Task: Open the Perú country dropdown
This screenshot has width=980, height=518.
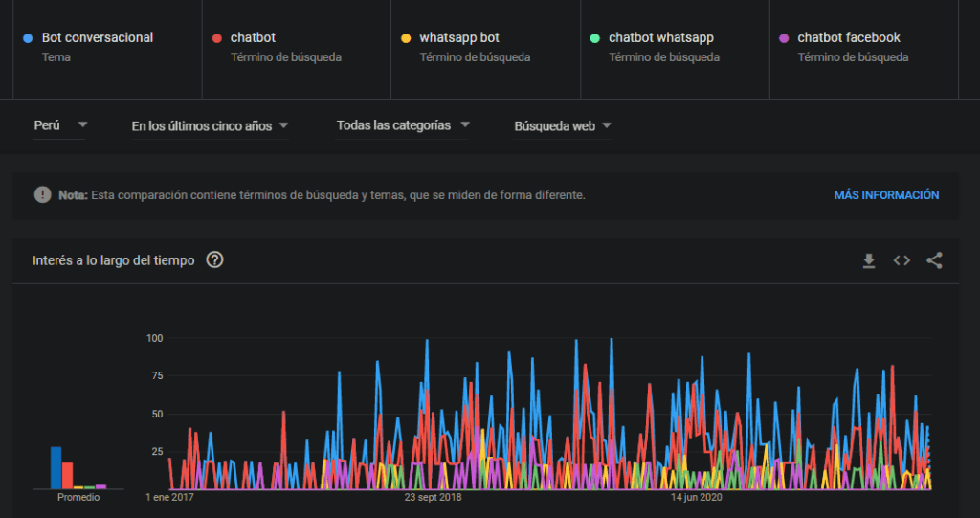Action: click(60, 125)
